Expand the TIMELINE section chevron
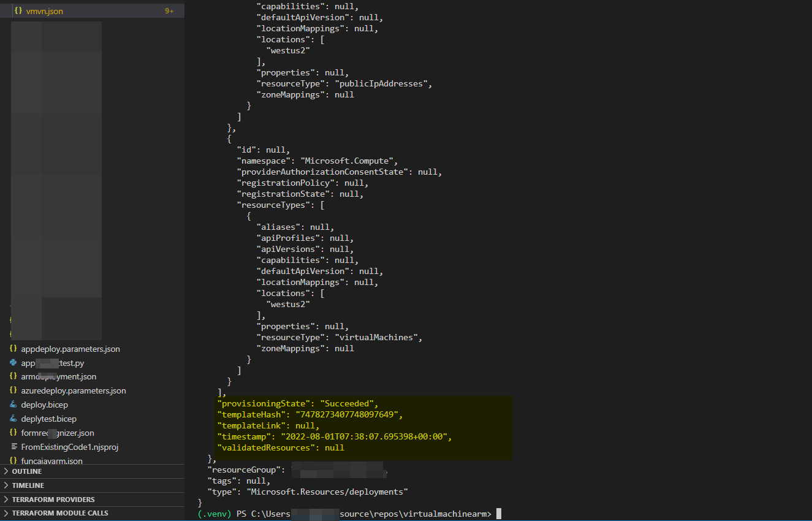 click(6, 485)
